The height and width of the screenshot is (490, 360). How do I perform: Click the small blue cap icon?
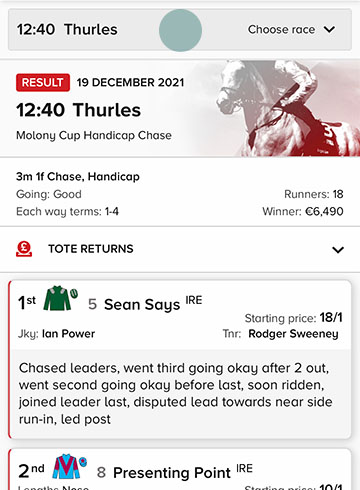(x=83, y=462)
